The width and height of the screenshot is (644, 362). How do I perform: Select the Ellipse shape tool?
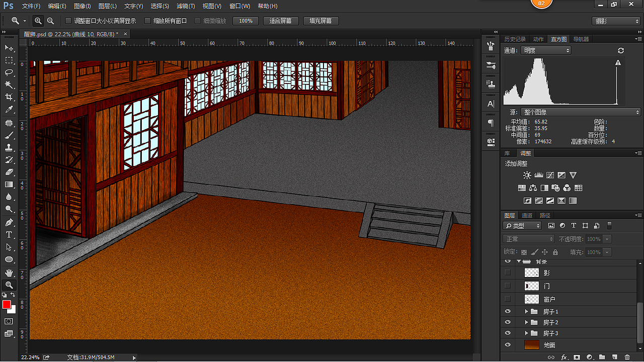(x=9, y=259)
